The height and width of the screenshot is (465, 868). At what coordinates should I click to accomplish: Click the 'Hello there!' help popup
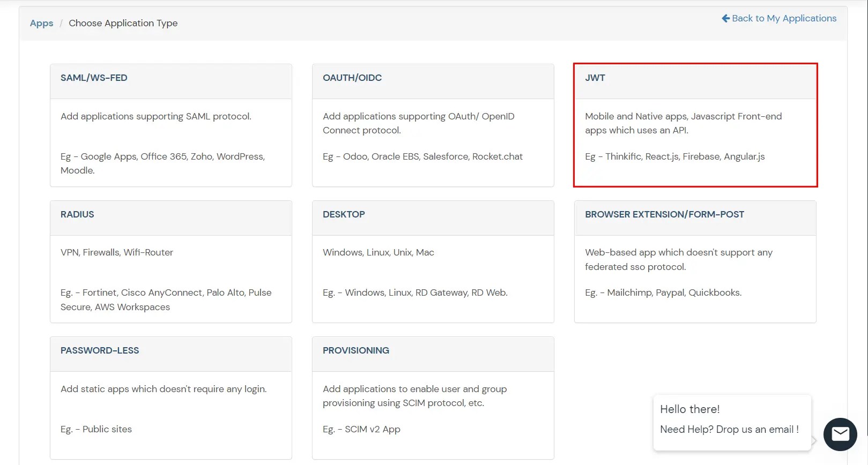coord(690,409)
